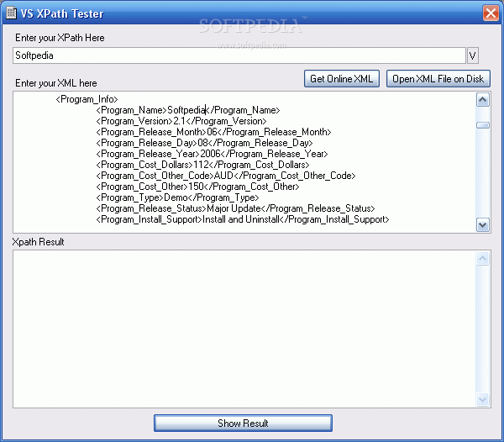This screenshot has width=504, height=442.
Task: Click inside the empty Xpath Result box
Action: pyautogui.click(x=244, y=329)
